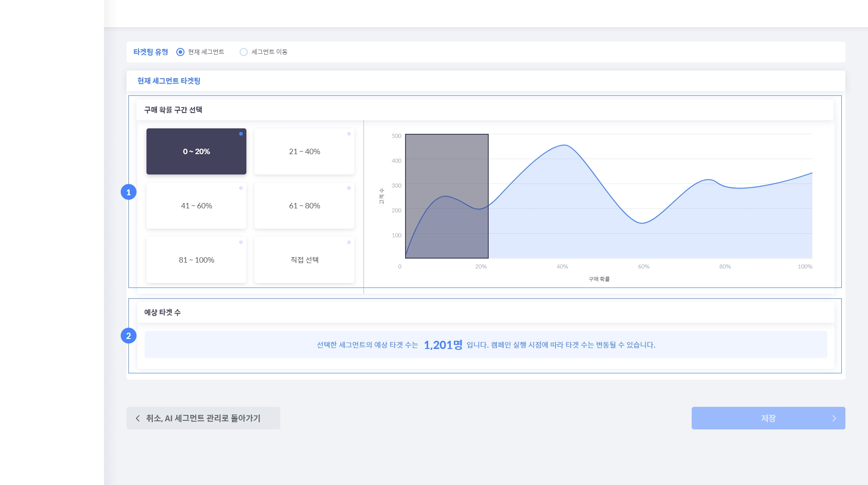The height and width of the screenshot is (485, 868).
Task: Click 취소, AI 세그먼트 관리로 돌아가기 button
Action: [203, 418]
